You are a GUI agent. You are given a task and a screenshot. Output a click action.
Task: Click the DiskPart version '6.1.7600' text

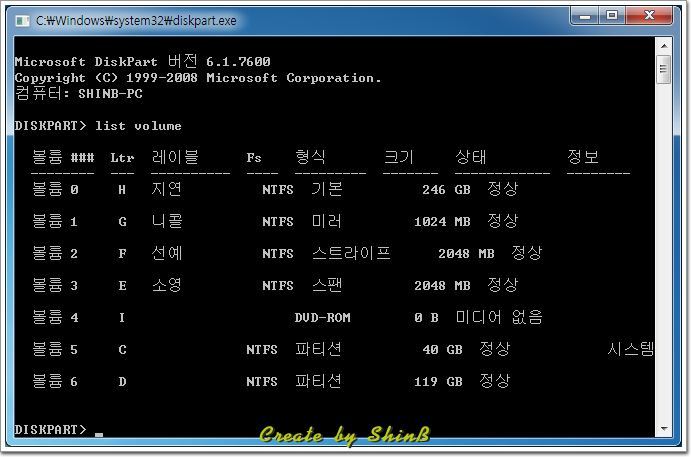(x=238, y=62)
